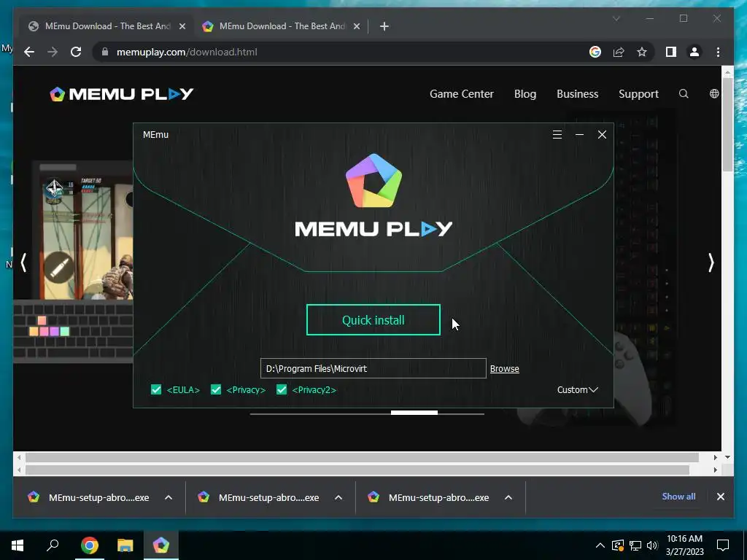Open Chrome side panel icon
Screen dimensions: 747x560
[x=671, y=52]
